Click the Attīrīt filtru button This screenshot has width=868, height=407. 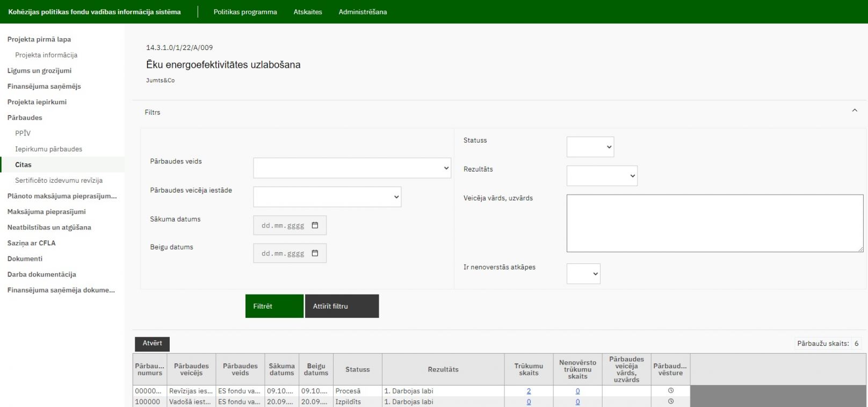pyautogui.click(x=342, y=306)
